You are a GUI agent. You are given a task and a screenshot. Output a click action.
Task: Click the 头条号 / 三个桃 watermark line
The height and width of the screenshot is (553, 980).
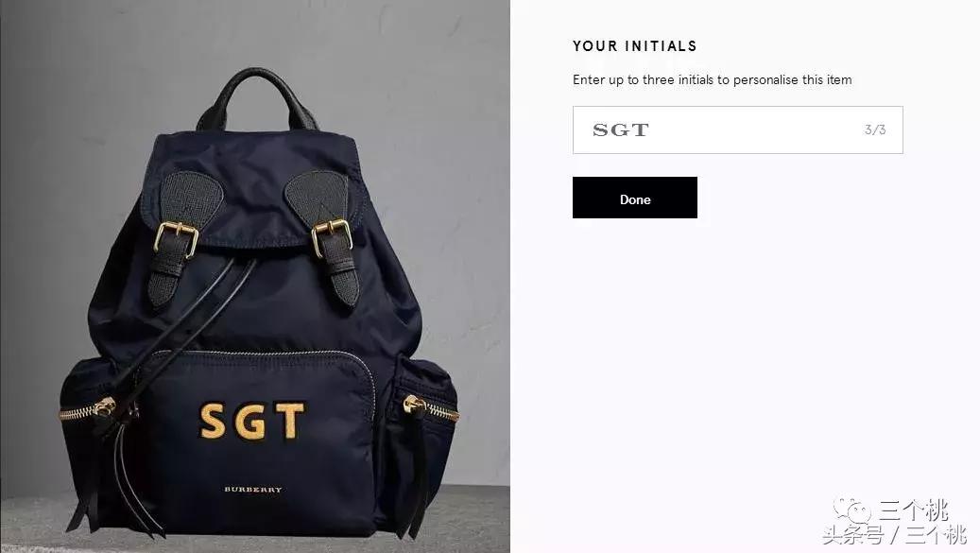(894, 535)
